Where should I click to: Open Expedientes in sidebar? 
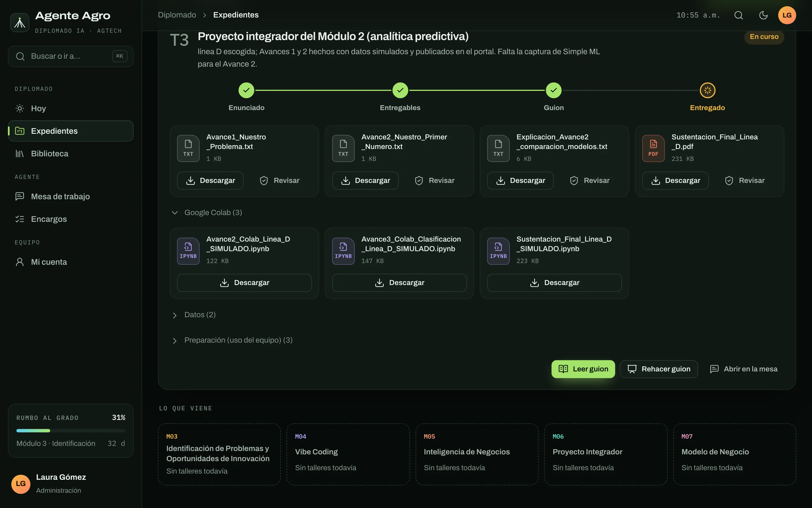point(71,131)
